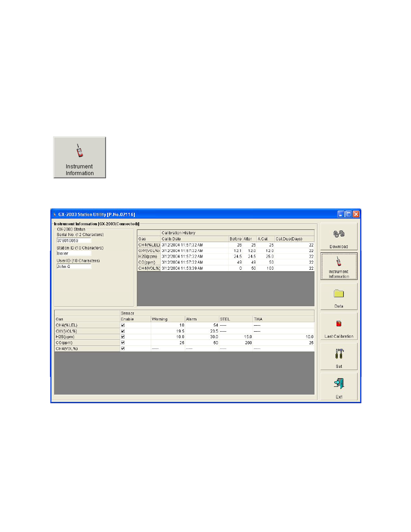This screenshot has width=411, height=532.
Task: Select H2S(ppm) row label in Sensor table
Action: 87,337
